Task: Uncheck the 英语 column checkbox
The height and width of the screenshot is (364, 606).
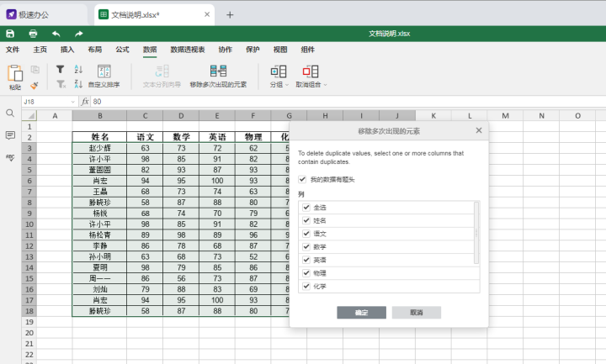Action: [x=306, y=260]
